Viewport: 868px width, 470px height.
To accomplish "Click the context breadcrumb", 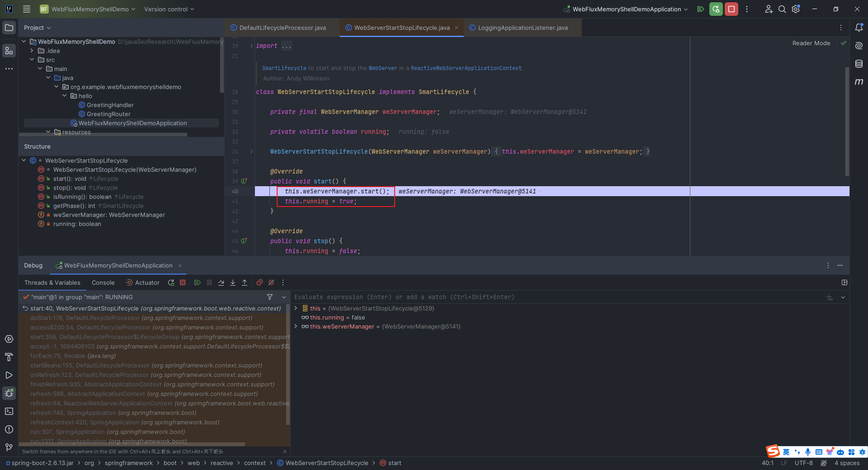I will click(255, 463).
